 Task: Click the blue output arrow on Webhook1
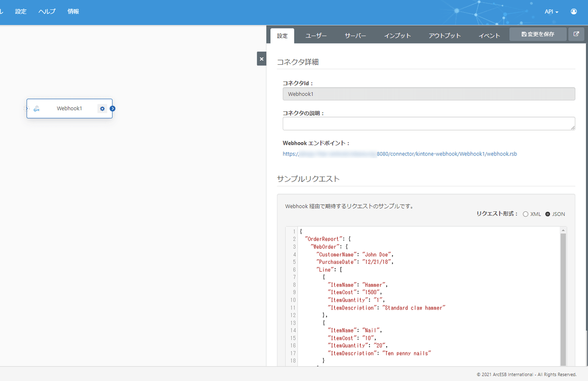(x=112, y=108)
